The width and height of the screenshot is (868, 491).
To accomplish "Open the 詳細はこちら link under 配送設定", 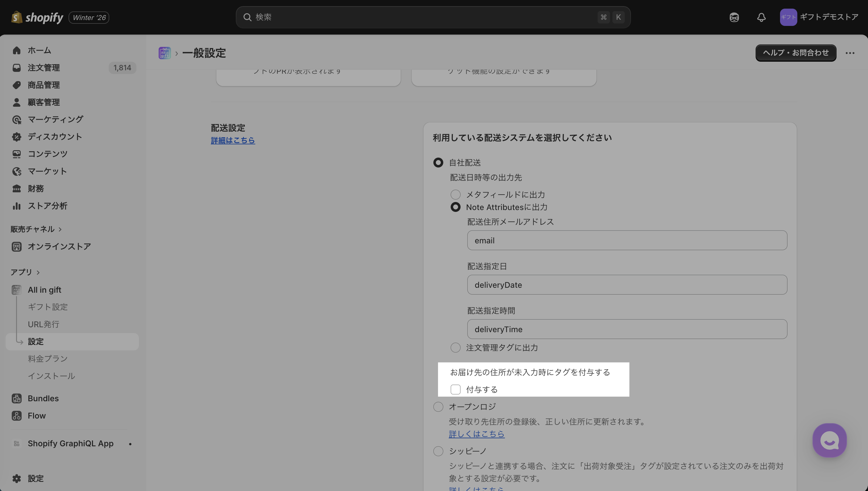I will (x=233, y=140).
